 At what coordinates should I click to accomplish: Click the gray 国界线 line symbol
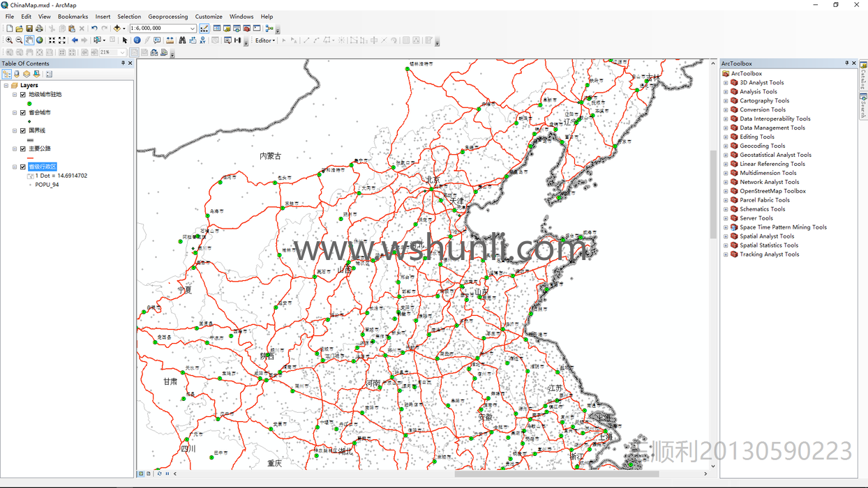pyautogui.click(x=30, y=140)
